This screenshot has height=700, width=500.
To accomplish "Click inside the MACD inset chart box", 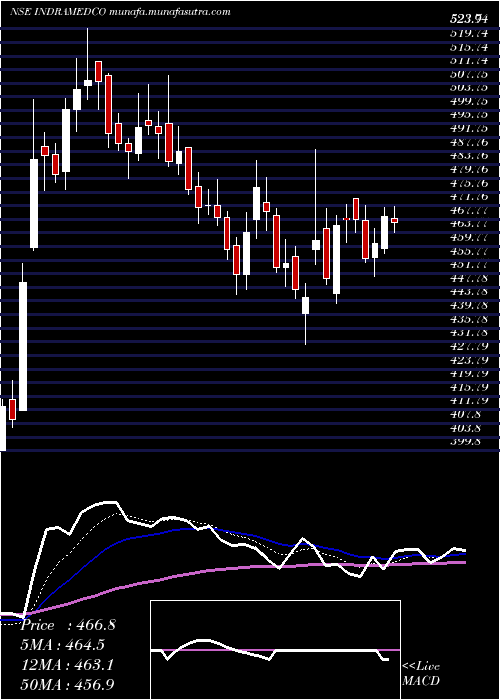I will point(275,650).
